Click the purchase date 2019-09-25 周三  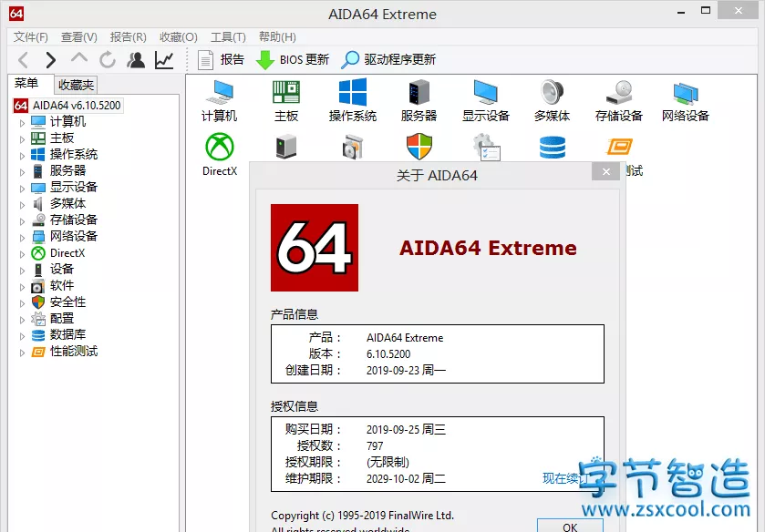[406, 430]
